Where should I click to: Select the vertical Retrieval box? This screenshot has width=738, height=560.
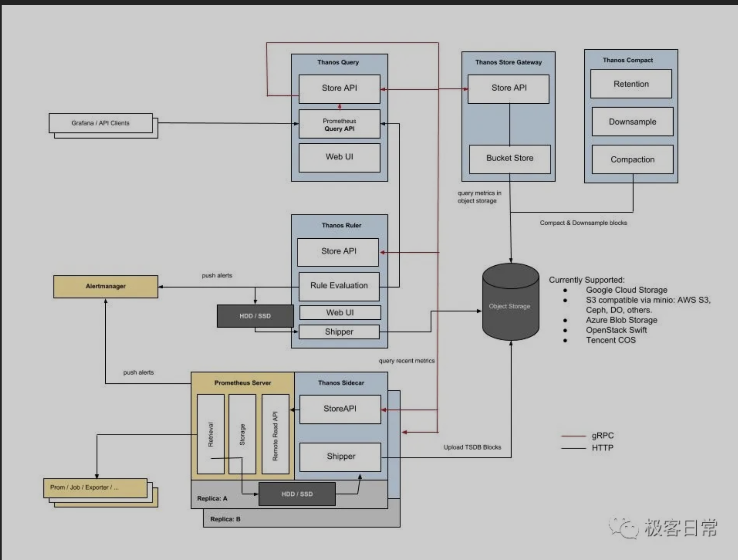211,434
